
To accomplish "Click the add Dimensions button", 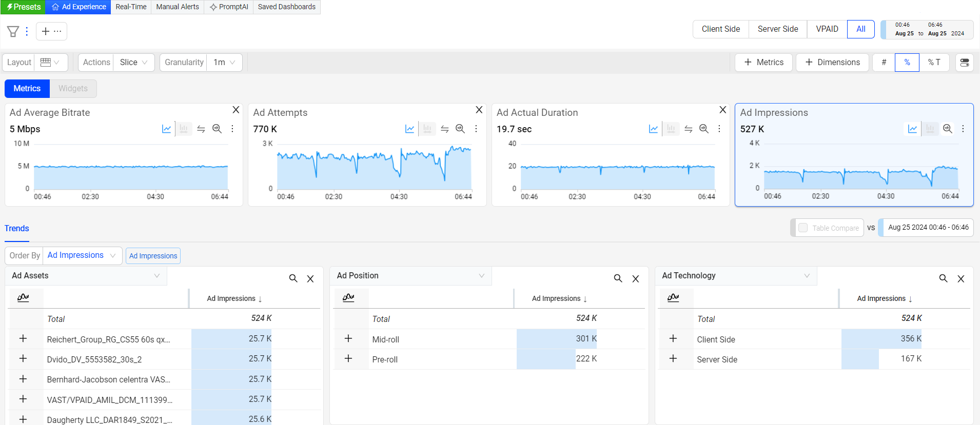I will click(832, 63).
